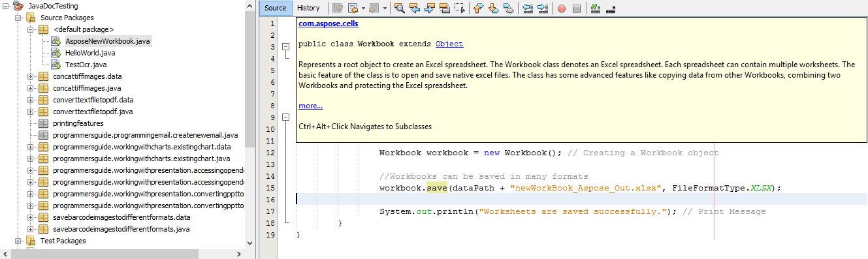Viewport: 868px width, 259px height.
Task: Select TestOcr.java file
Action: (86, 65)
